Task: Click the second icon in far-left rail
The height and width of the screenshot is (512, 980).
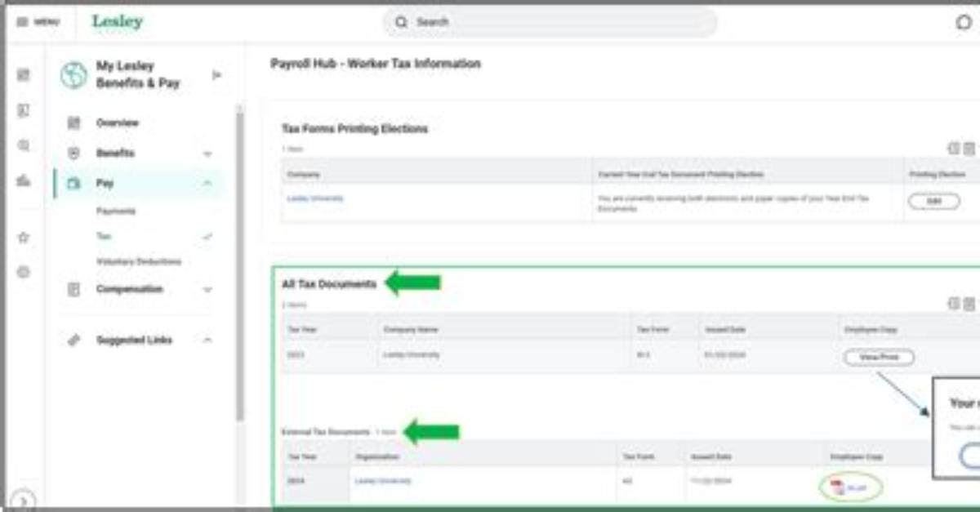Action: point(24,110)
